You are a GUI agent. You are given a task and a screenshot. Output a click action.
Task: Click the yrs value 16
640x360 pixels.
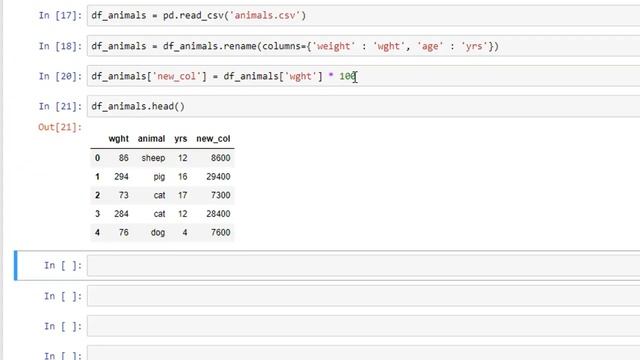[182, 177]
